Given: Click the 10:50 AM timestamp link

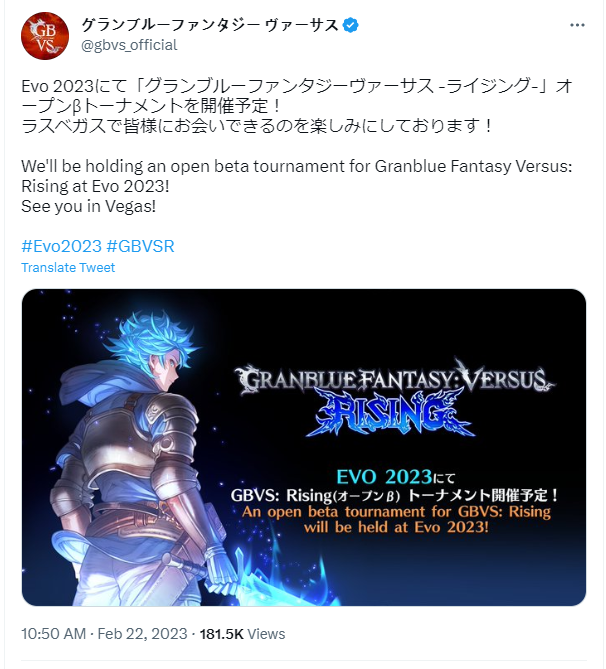Looking at the screenshot, I should [54, 634].
